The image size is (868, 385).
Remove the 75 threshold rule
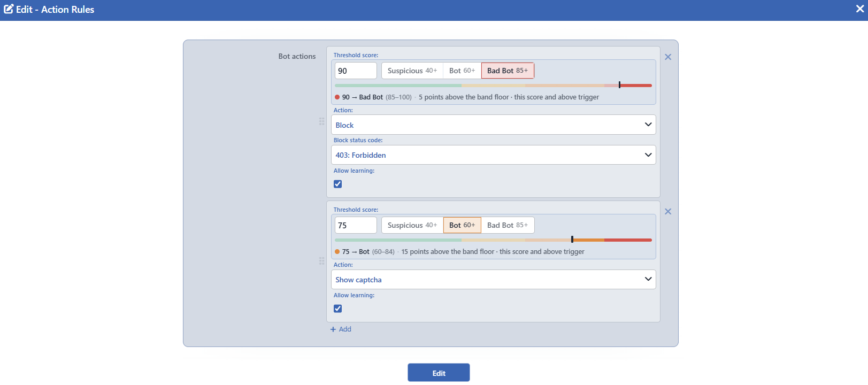(668, 212)
